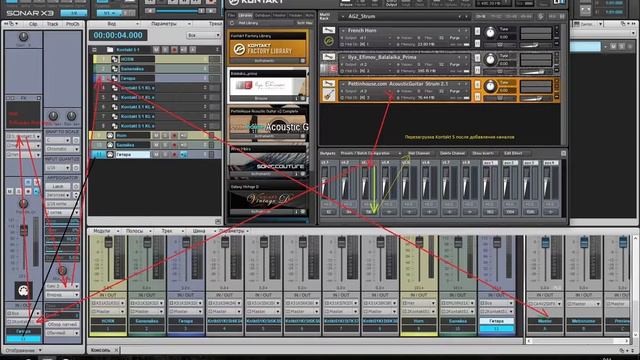This screenshot has height=360, width=640.
Task: Click the options icon on Kontakt Factory Library
Action: point(302,61)
